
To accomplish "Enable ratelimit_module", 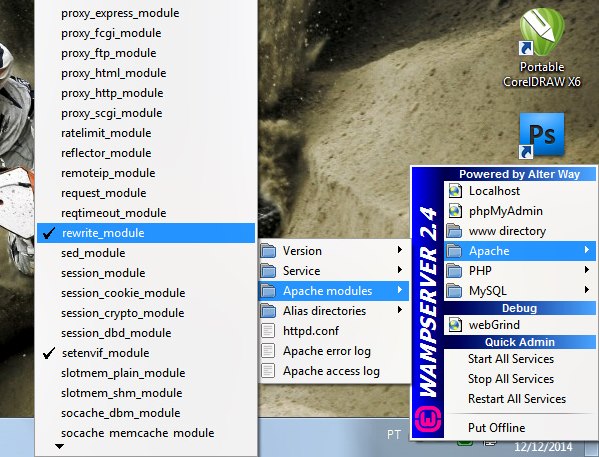I will pyautogui.click(x=146, y=133).
